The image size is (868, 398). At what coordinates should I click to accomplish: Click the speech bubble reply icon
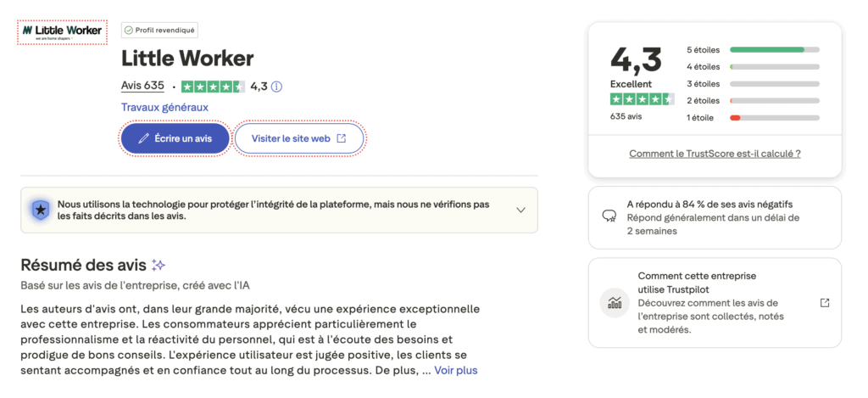609,216
